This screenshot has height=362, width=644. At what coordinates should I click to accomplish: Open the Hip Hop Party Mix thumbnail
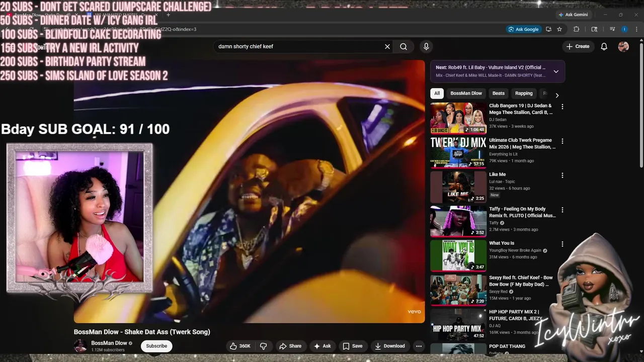458,324
